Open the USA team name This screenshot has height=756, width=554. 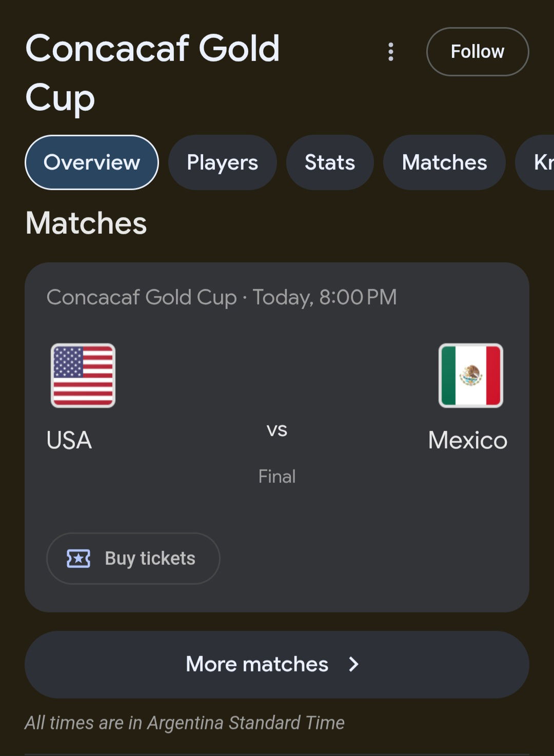(69, 440)
